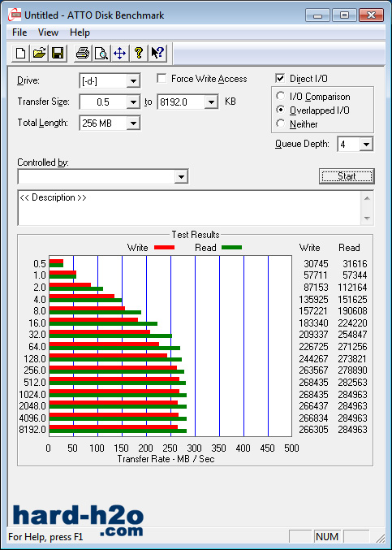This screenshot has height=550, width=392.
Task: Save benchmark results with floppy disk icon
Action: coord(58,54)
